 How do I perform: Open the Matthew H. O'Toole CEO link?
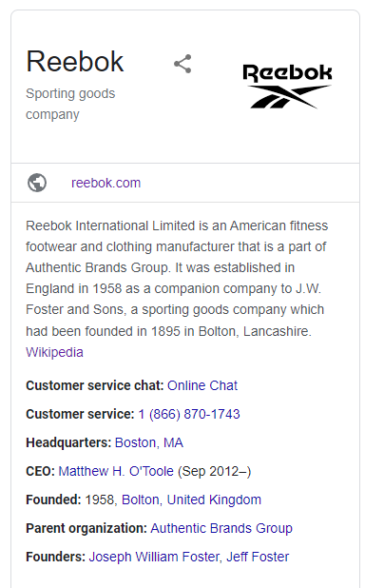click(116, 471)
